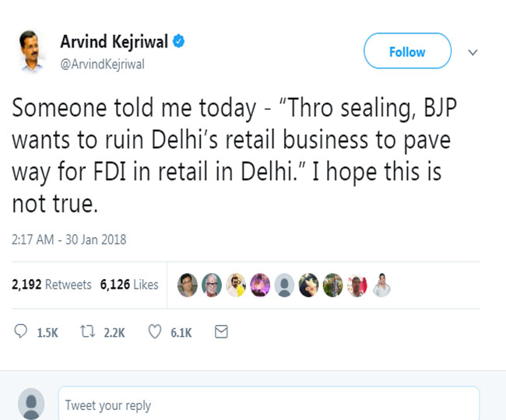The image size is (506, 420).
Task: Click your avatar beside the reply box
Action: tap(31, 405)
